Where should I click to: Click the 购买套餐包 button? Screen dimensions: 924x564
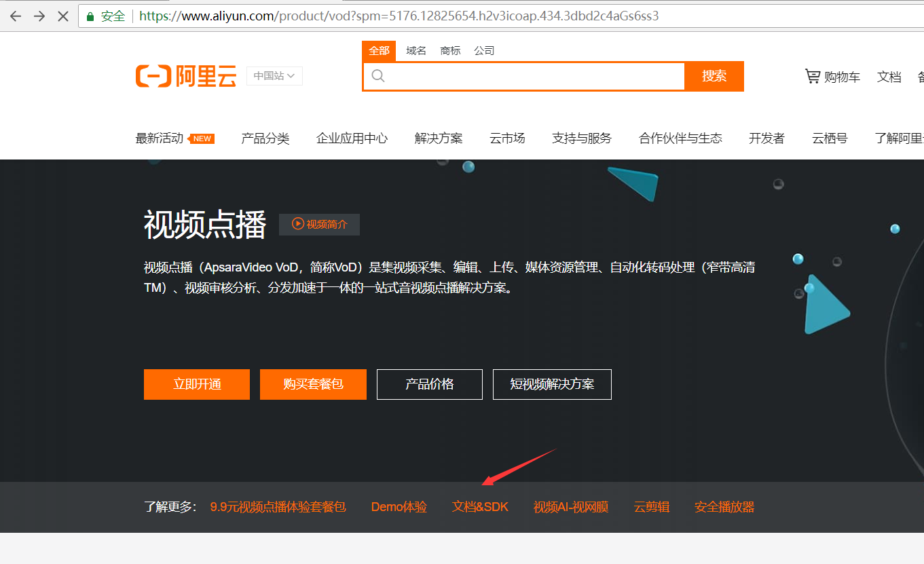click(x=313, y=384)
